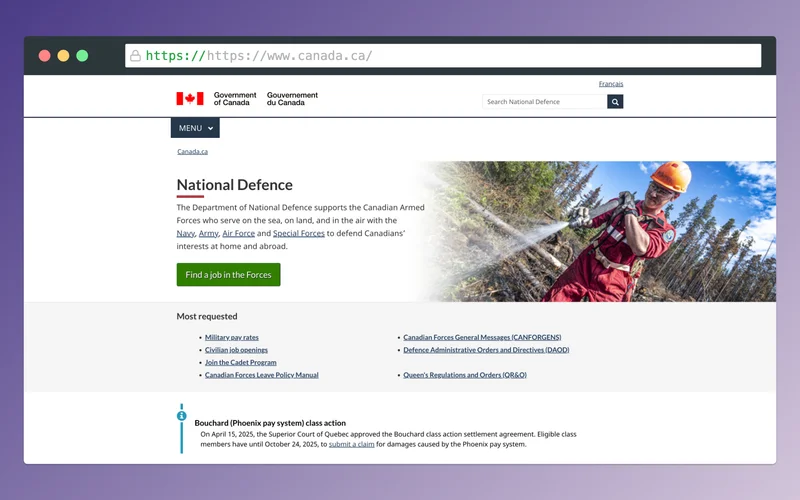Open Canadian Forces Leave Policy Manual

pyautogui.click(x=261, y=375)
